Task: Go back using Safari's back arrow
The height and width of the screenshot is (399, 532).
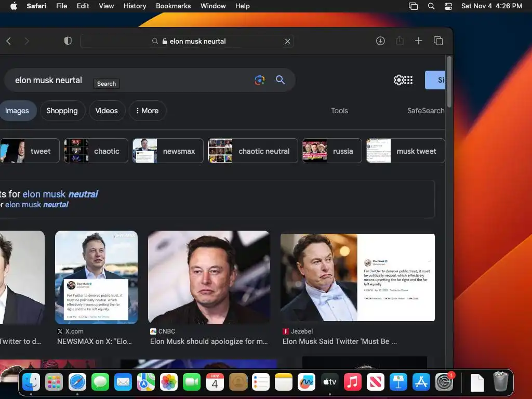Action: (x=9, y=41)
